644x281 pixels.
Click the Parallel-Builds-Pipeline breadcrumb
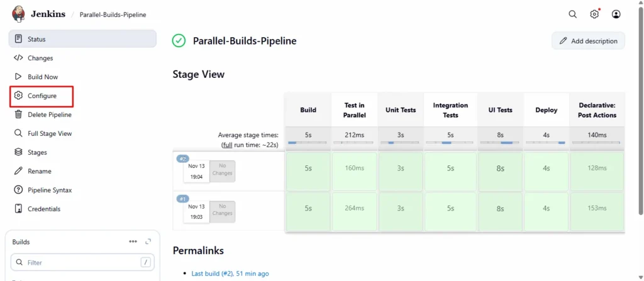coord(113,14)
